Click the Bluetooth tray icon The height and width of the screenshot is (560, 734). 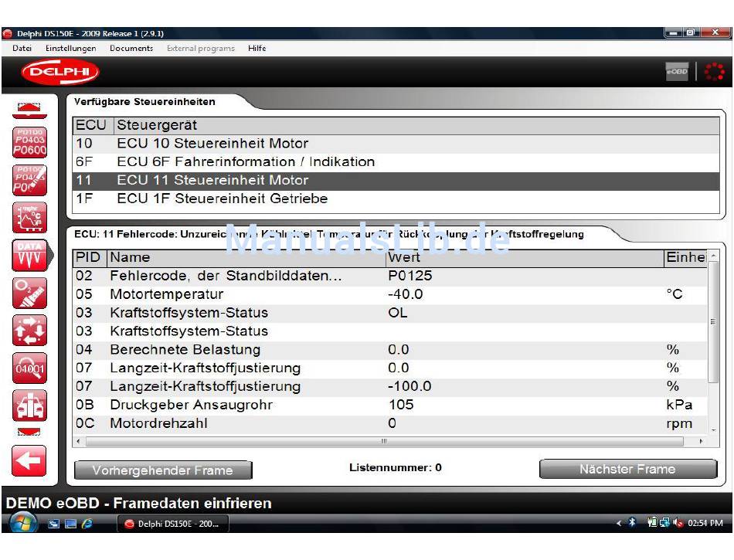632,522
